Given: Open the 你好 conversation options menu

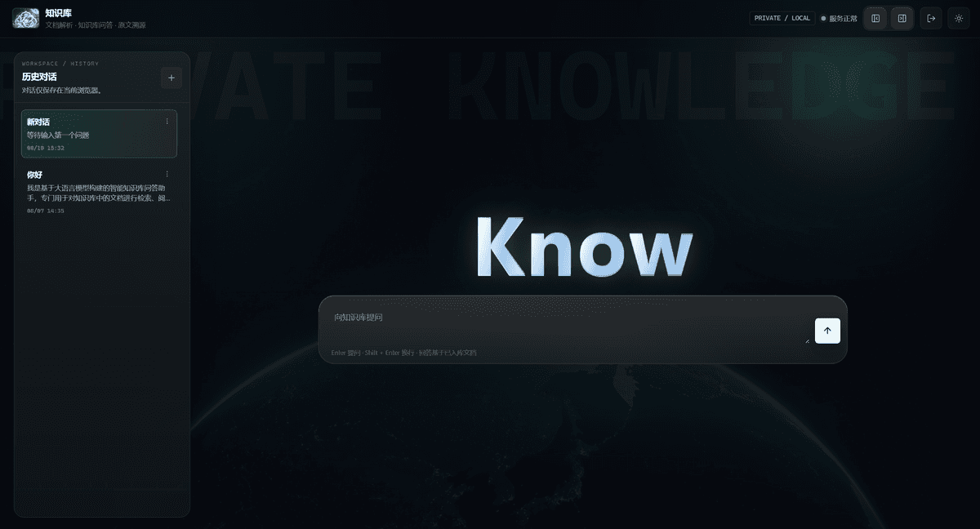Looking at the screenshot, I should pos(167,174).
